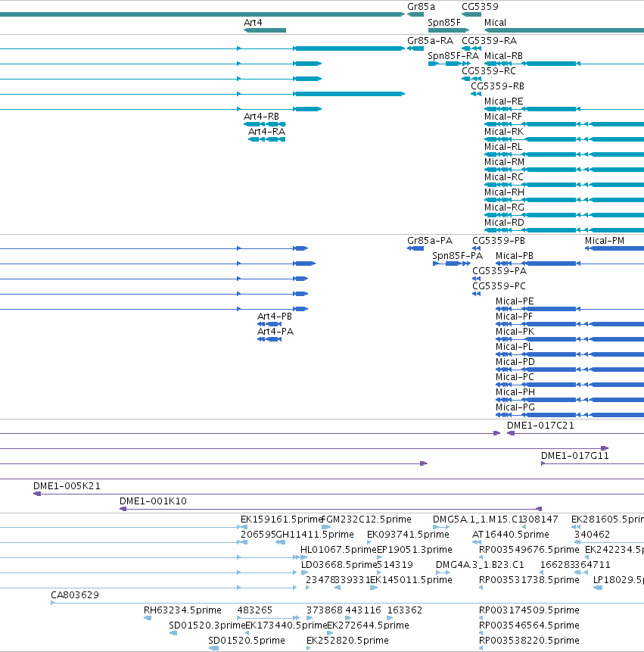
Task: Select protein Gr85a-PA
Action: 430,241
